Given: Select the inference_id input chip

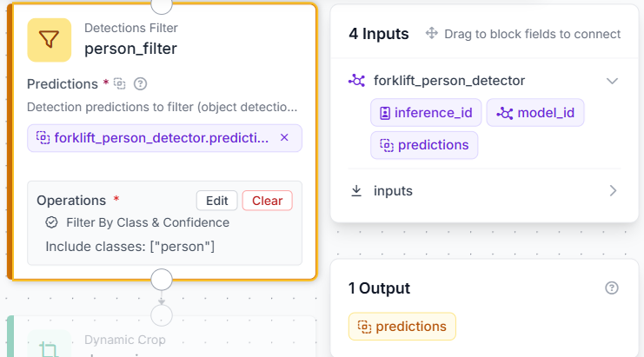Looking at the screenshot, I should 426,112.
